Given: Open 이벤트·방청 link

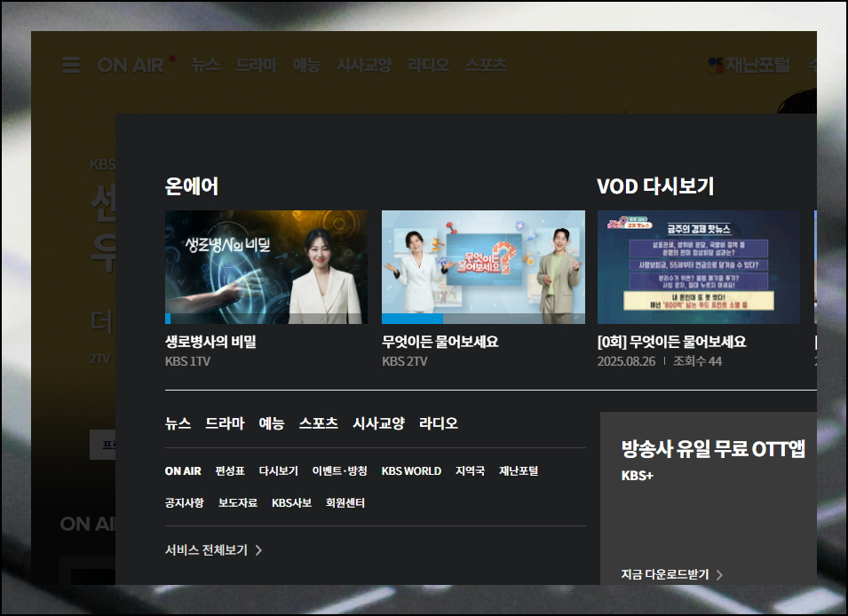Looking at the screenshot, I should 339,471.
